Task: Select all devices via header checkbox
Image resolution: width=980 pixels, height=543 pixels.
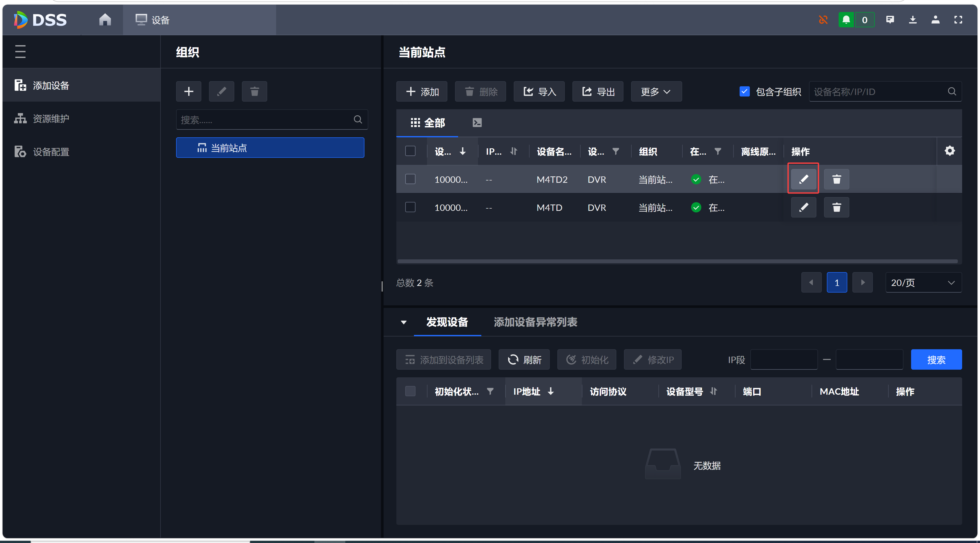Action: click(x=410, y=151)
